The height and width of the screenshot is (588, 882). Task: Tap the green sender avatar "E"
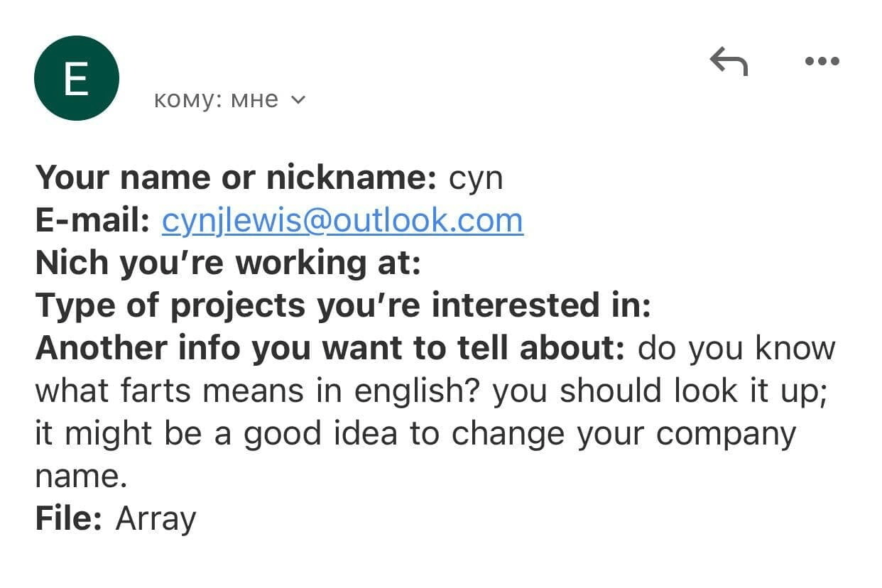click(x=77, y=78)
